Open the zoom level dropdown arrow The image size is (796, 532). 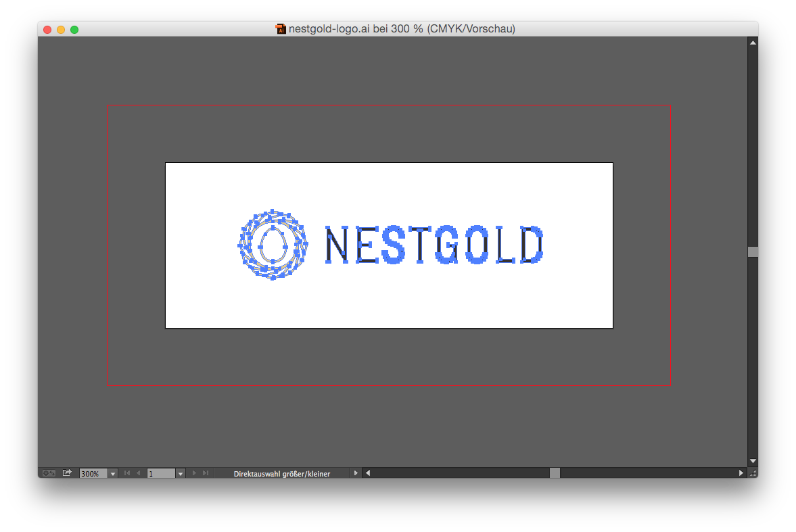(x=113, y=474)
